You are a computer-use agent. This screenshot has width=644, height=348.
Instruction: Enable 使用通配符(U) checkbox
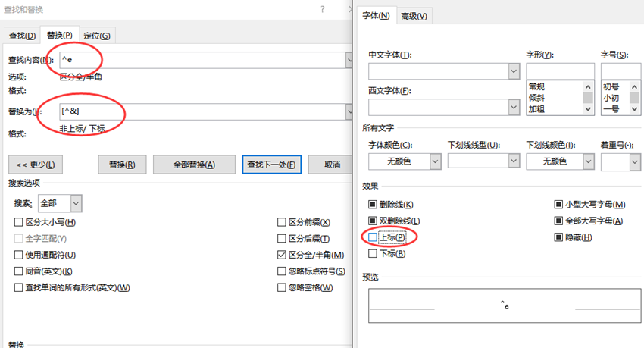point(18,255)
